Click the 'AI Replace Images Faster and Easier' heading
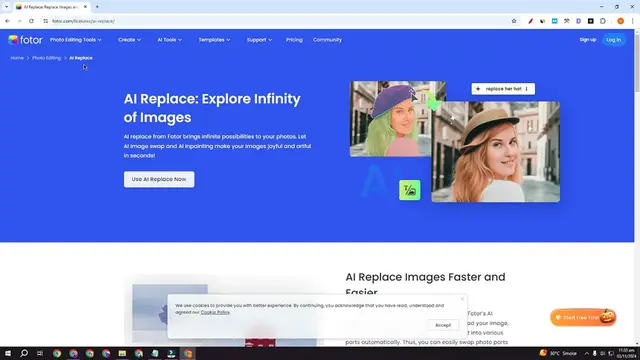Viewport: 640px width, 360px height. tap(425, 284)
